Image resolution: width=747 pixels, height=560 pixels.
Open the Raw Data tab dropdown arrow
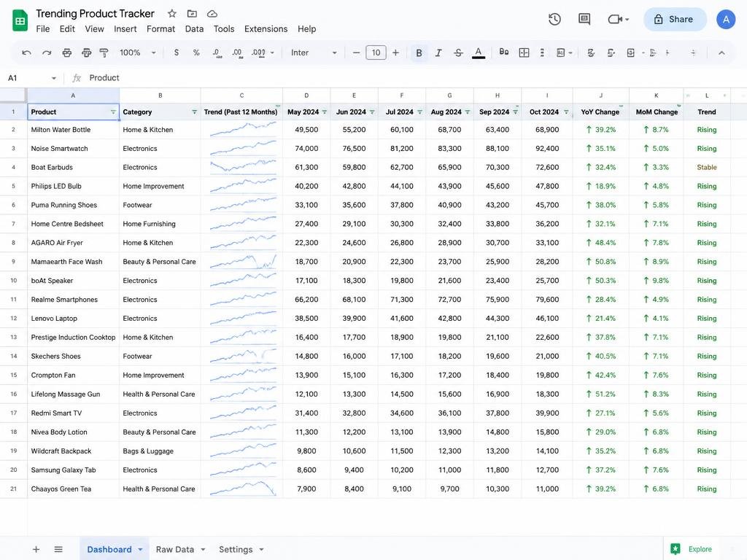click(203, 550)
